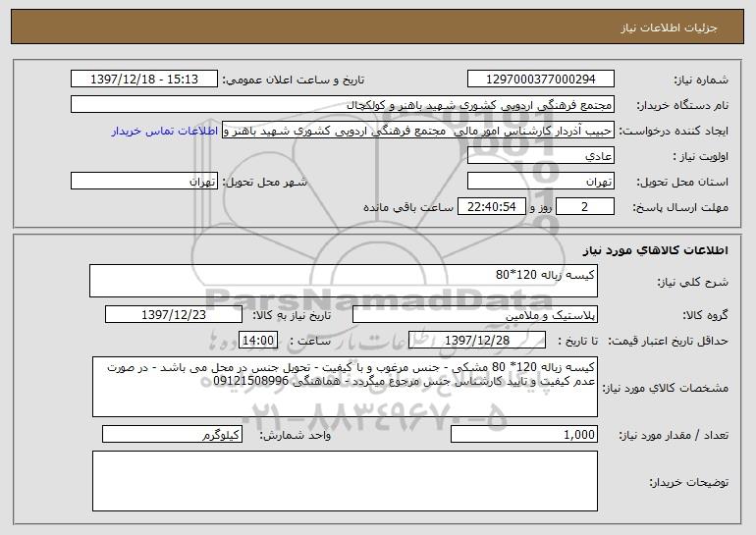This screenshot has width=756, height=535.
Task: Click the شهر محل تحویل label
Action: [x=264, y=183]
